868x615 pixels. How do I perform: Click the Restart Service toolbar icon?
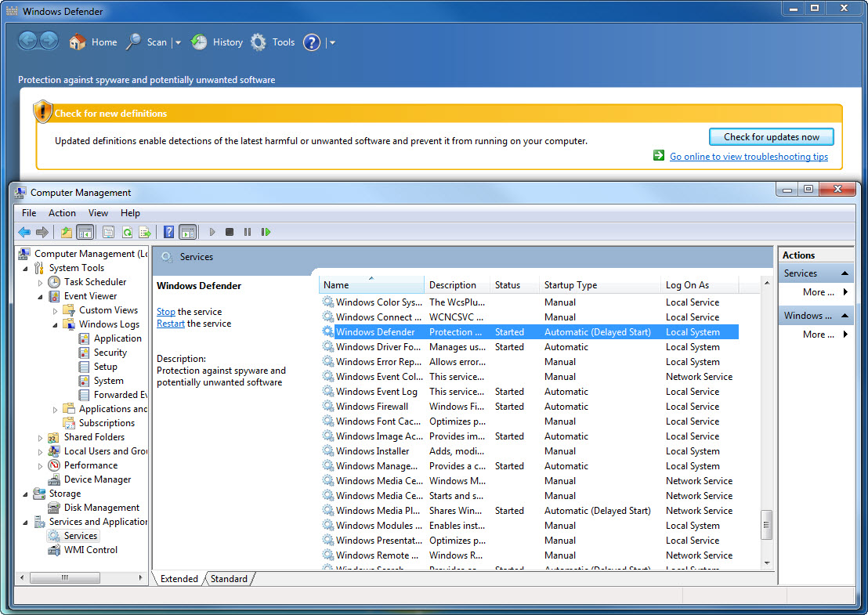tap(266, 232)
